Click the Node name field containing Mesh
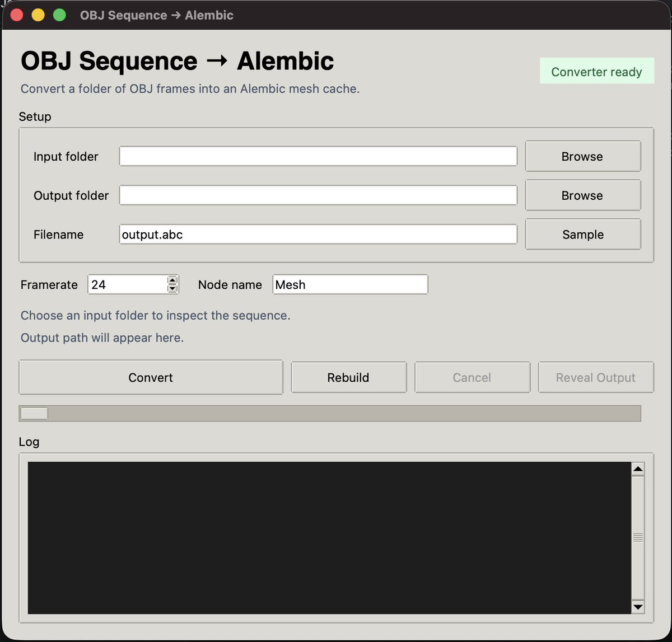 pyautogui.click(x=350, y=284)
